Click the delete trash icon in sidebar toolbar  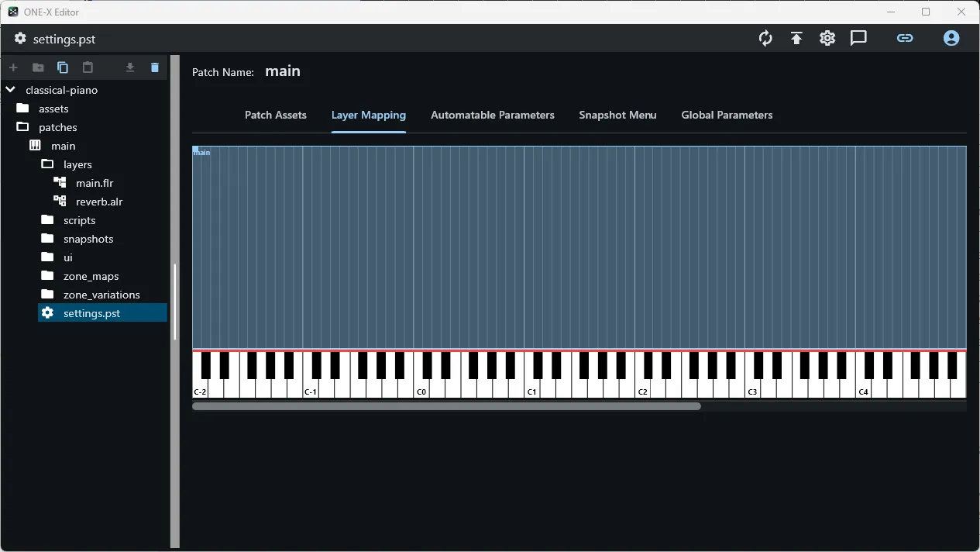(x=155, y=67)
